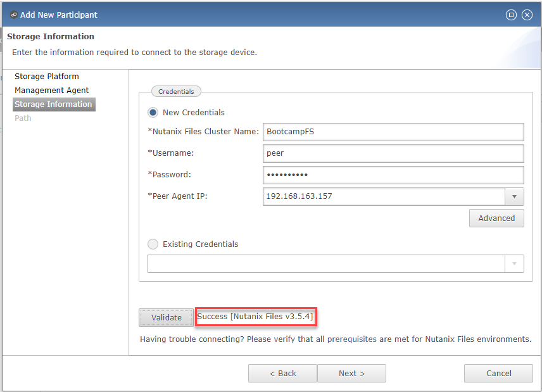Open the Peer Agent IP dropdown arrow
This screenshot has height=392, width=542.
click(514, 196)
